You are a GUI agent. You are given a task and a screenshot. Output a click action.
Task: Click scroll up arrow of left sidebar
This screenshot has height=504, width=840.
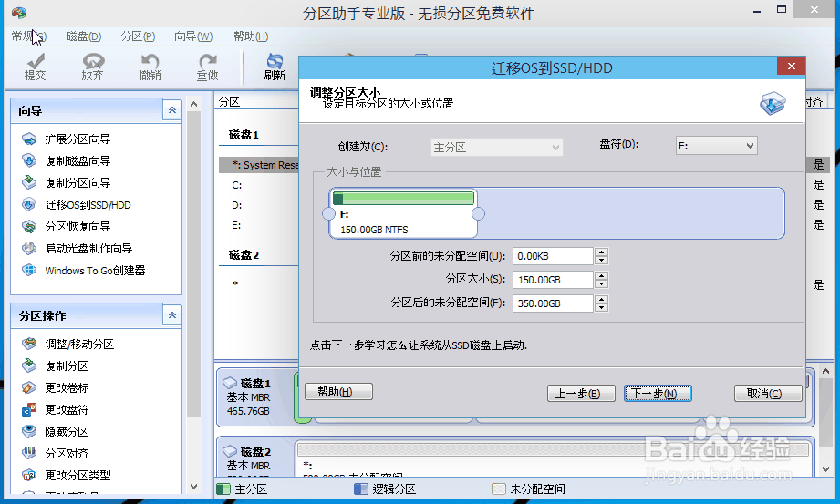tap(194, 104)
